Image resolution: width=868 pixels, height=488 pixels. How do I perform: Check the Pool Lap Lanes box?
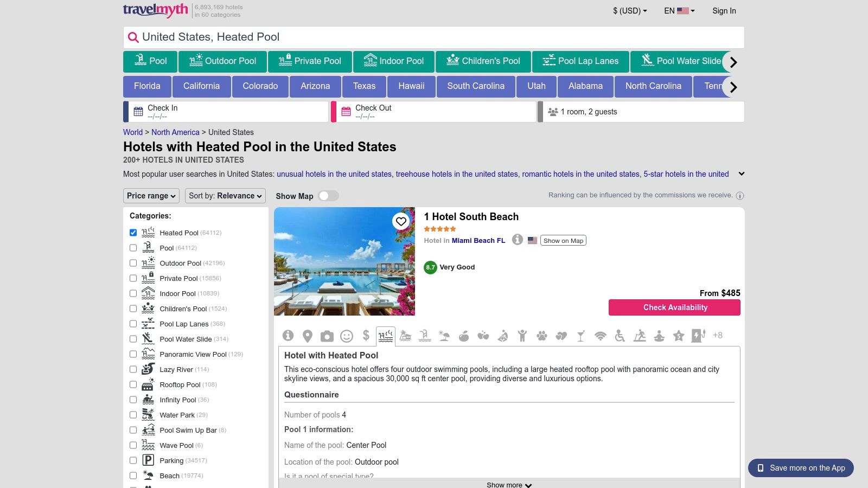coord(133,324)
